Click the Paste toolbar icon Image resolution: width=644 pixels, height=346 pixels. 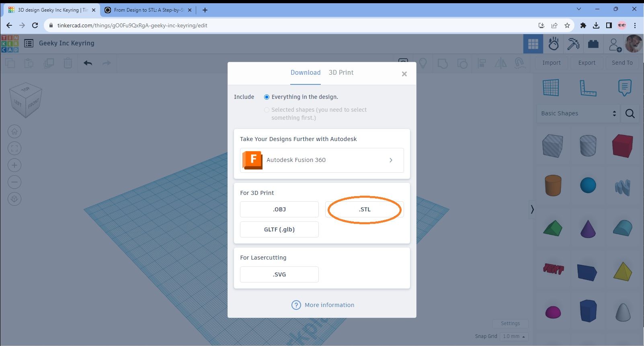tap(29, 63)
